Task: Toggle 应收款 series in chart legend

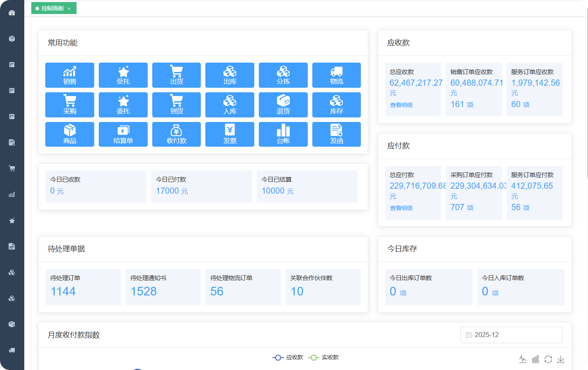Action: [x=288, y=357]
